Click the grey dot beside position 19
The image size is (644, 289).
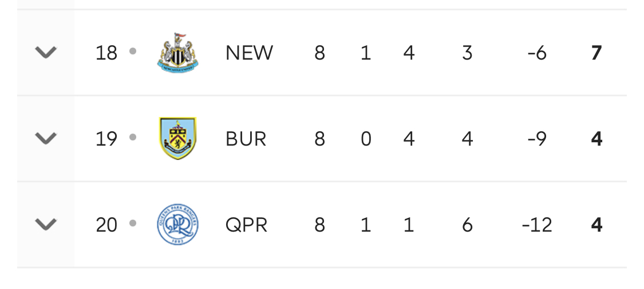[133, 137]
